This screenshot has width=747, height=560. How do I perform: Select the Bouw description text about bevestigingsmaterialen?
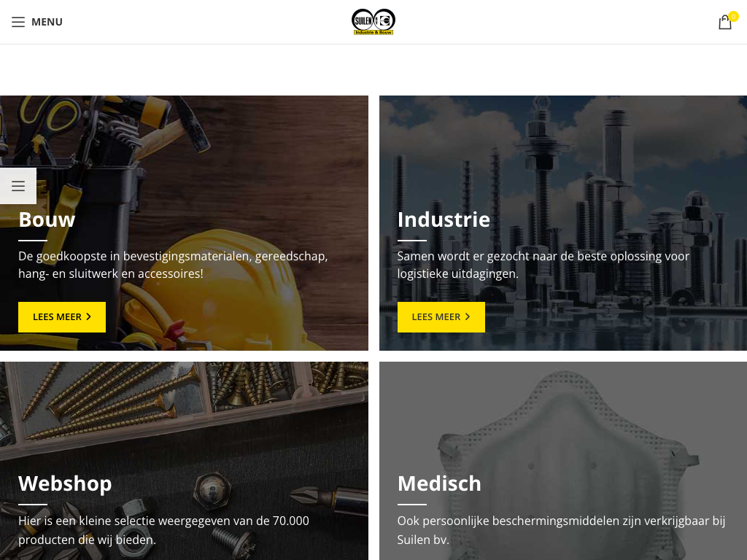tap(173, 265)
